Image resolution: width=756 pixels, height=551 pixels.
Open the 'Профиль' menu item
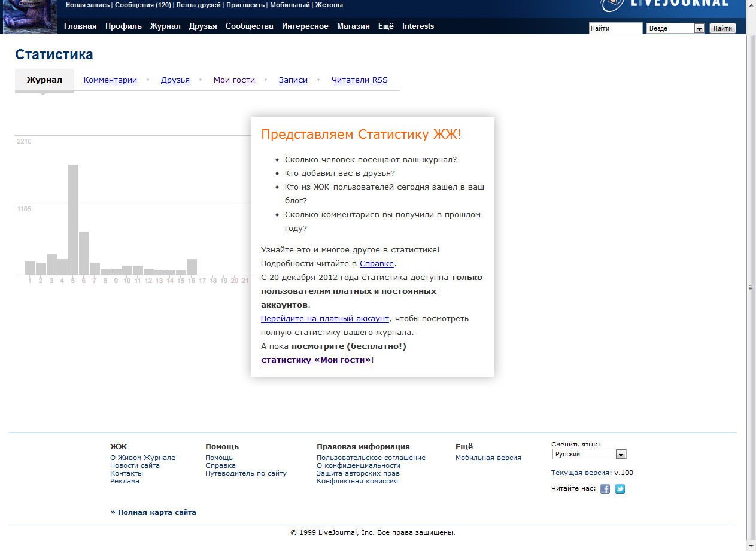click(123, 26)
